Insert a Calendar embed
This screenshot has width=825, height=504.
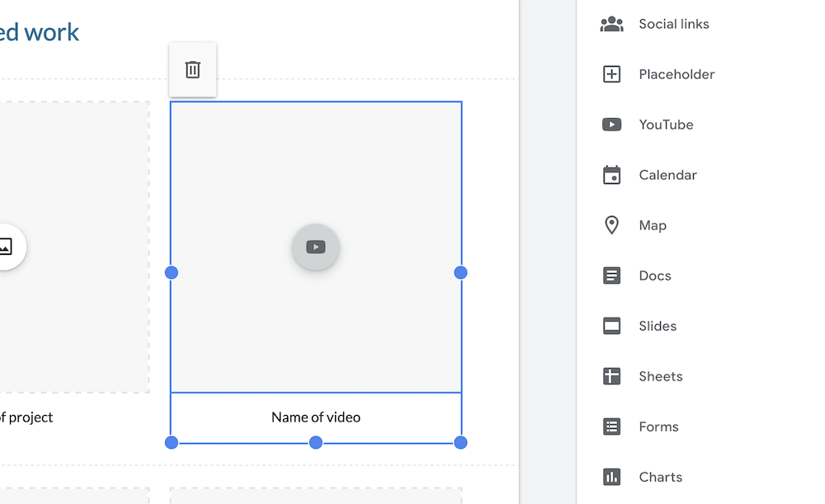point(669,174)
